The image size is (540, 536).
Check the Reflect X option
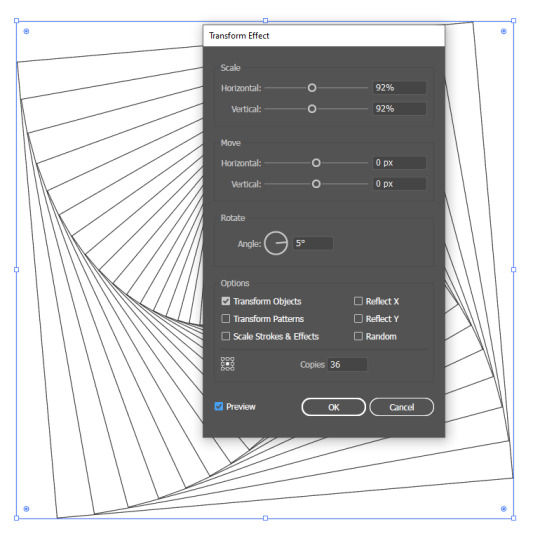[x=358, y=301]
